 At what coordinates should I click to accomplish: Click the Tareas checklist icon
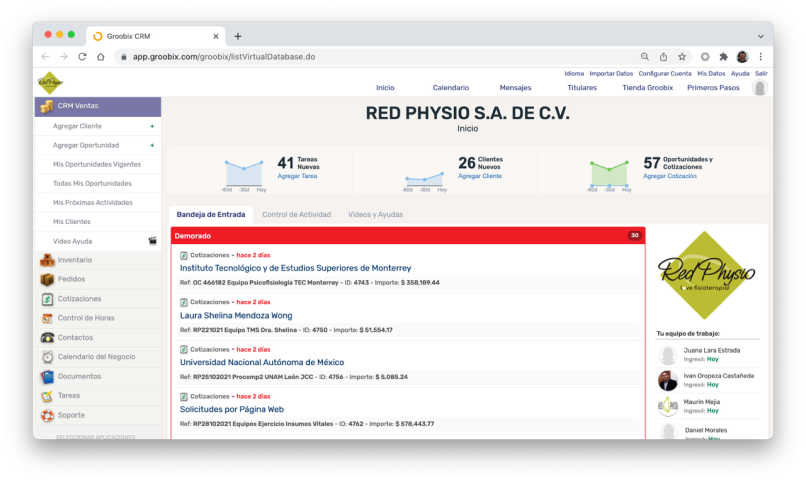click(47, 396)
